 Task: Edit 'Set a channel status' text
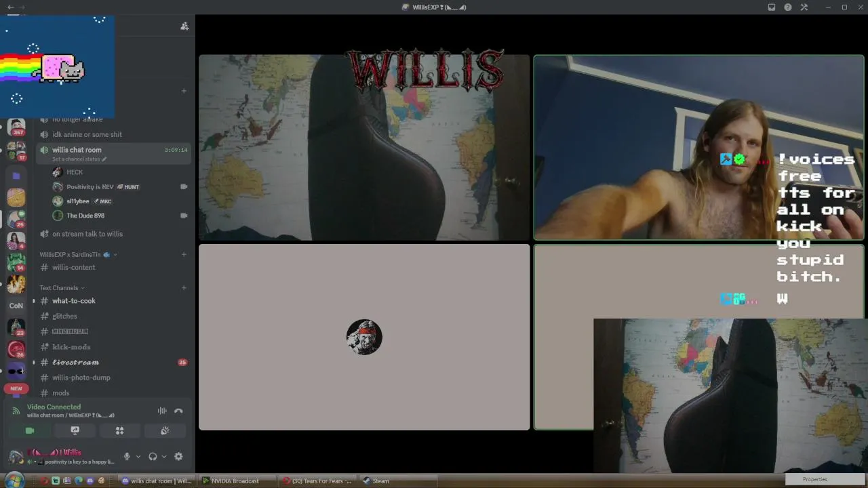(79, 159)
